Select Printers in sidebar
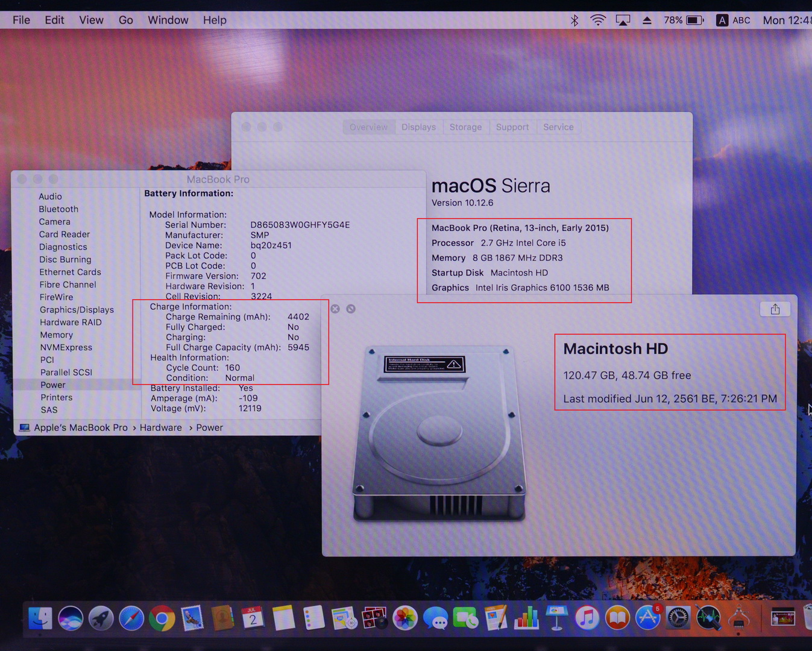Viewport: 812px width, 651px height. click(x=56, y=398)
